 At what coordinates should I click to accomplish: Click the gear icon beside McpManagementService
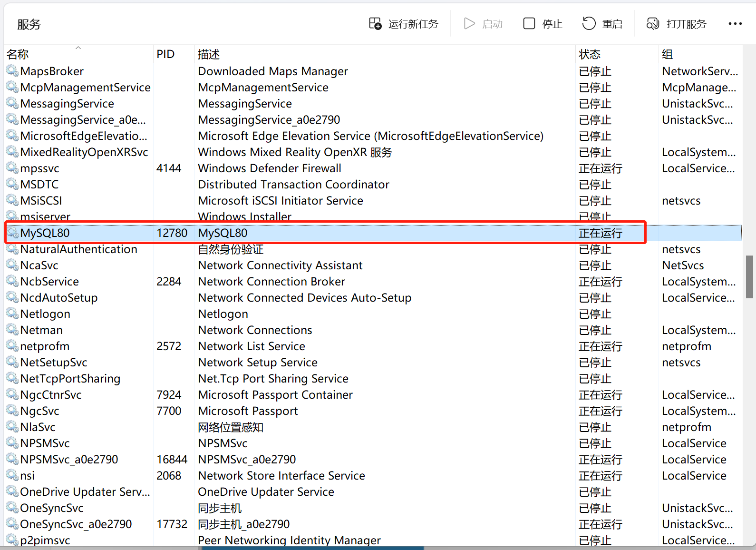coord(12,87)
